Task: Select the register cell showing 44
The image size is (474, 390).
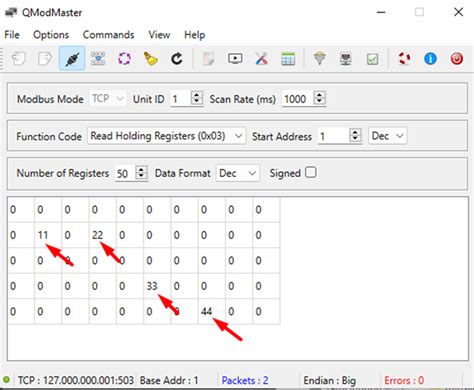Action: point(212,311)
